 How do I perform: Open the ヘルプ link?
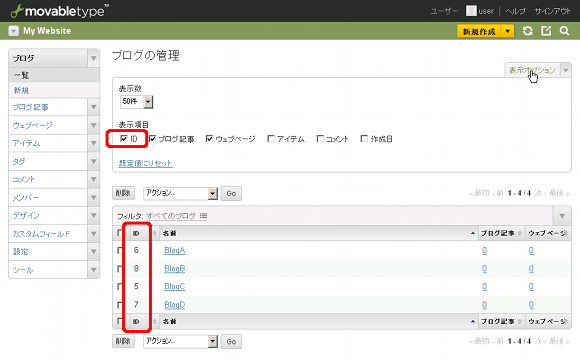click(x=515, y=11)
